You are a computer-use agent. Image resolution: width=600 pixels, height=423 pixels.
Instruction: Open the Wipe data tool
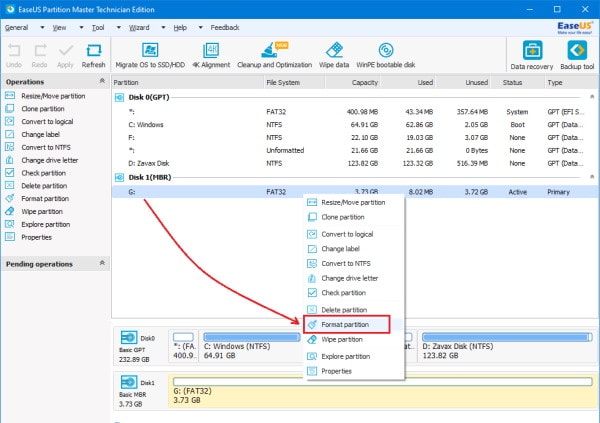334,56
